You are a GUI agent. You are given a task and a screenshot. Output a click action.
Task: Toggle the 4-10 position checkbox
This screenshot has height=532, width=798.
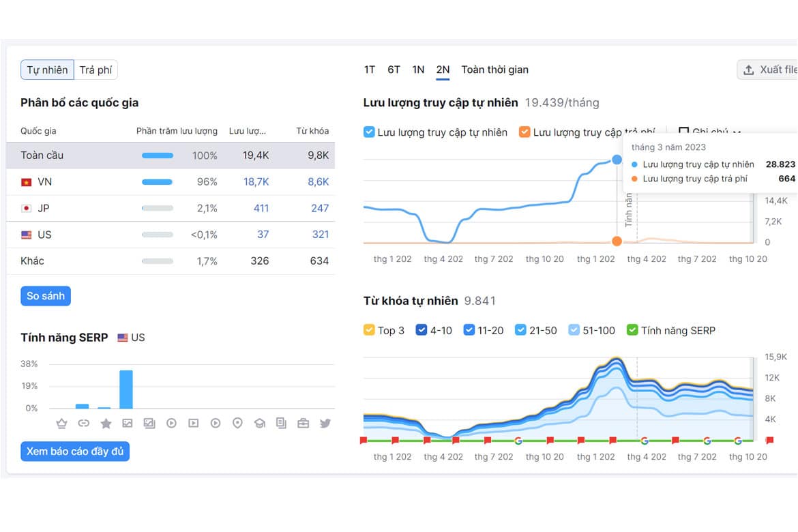pyautogui.click(x=422, y=330)
